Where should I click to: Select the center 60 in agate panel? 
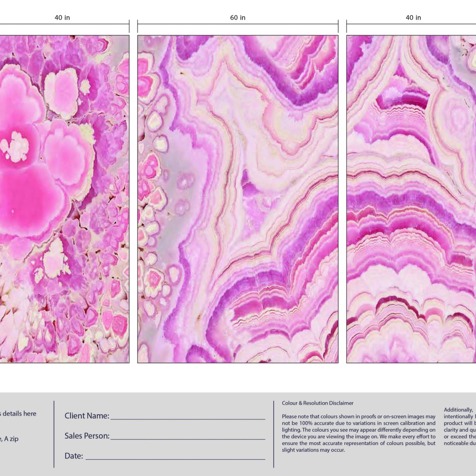[x=238, y=199]
